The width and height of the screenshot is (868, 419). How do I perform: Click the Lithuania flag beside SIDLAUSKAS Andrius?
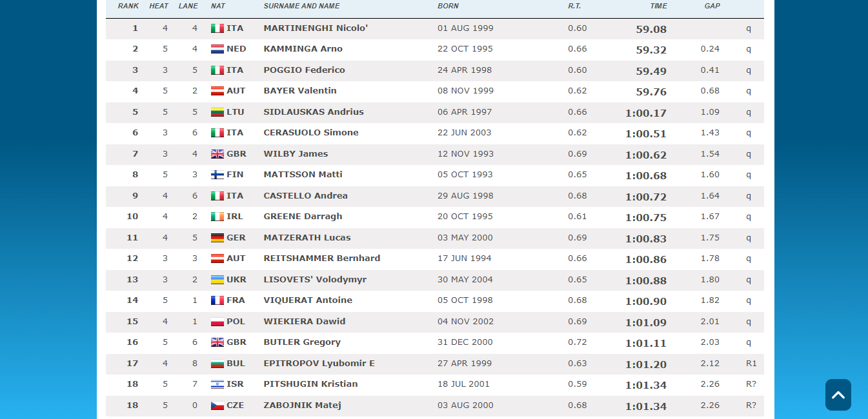click(217, 112)
